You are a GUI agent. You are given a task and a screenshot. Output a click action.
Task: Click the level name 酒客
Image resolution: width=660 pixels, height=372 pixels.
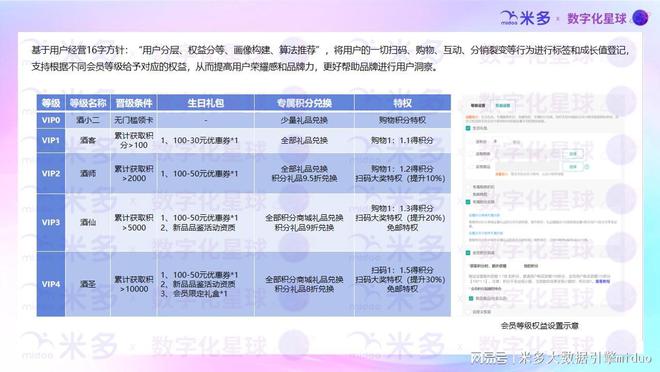(88, 141)
